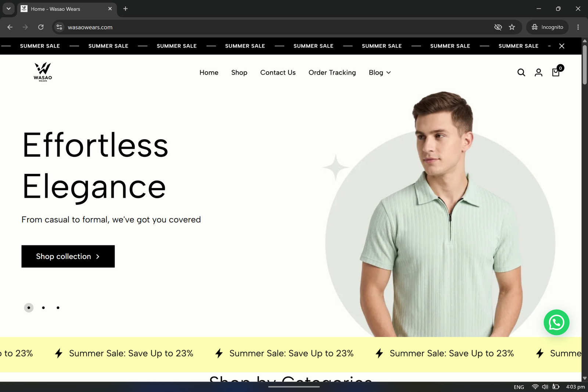Click the Shop collection button

[68, 256]
